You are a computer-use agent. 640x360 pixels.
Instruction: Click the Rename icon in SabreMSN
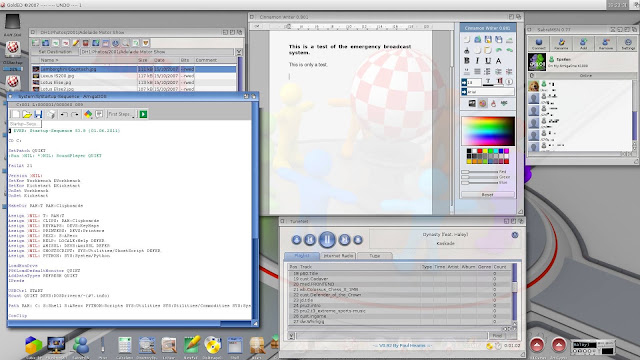pyautogui.click(x=561, y=43)
